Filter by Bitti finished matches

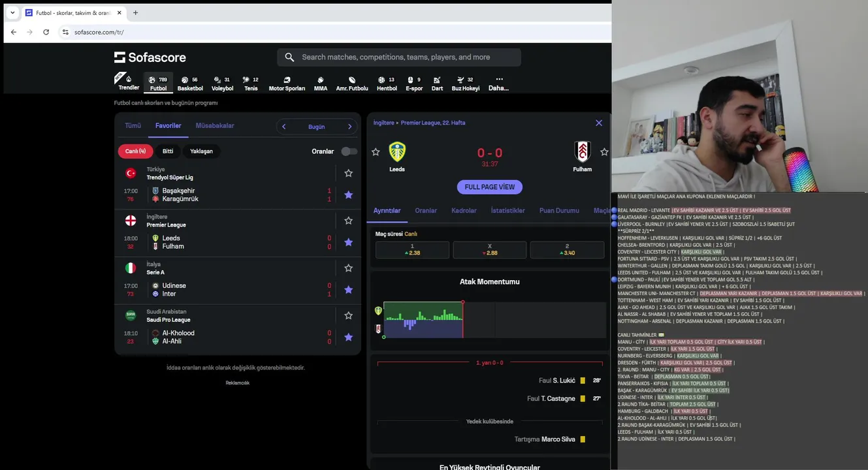pos(168,151)
